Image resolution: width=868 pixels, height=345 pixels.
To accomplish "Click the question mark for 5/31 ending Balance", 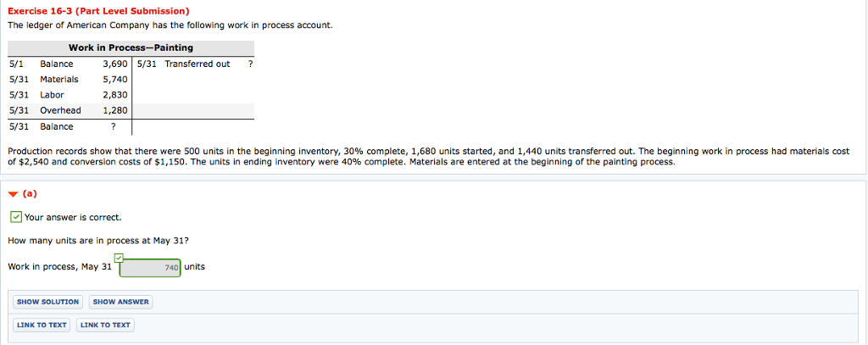I will 113,126.
